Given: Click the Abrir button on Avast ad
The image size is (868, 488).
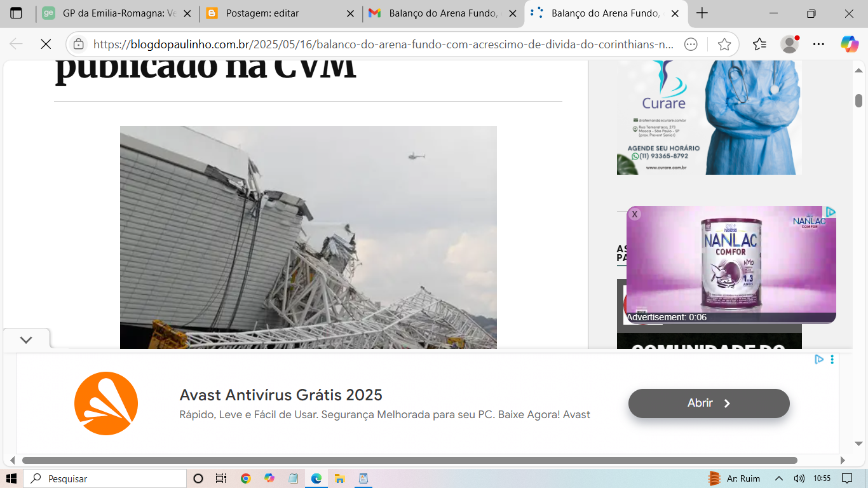Looking at the screenshot, I should point(709,403).
